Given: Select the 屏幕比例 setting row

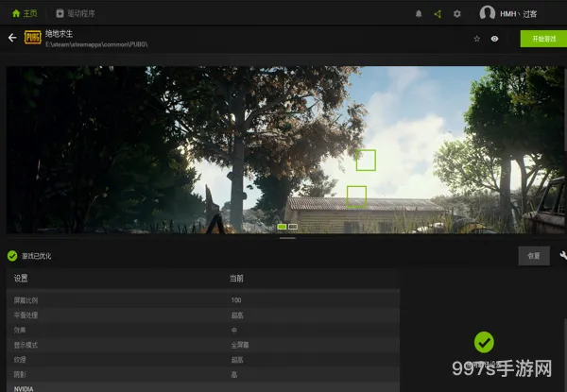Looking at the screenshot, I should point(203,300).
